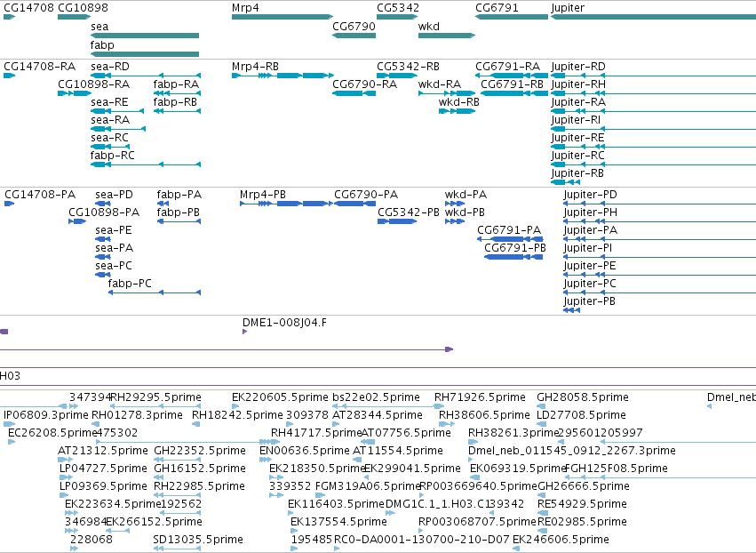The width and height of the screenshot is (756, 553).
Task: Select protein sea-PD
Action: 103,204
